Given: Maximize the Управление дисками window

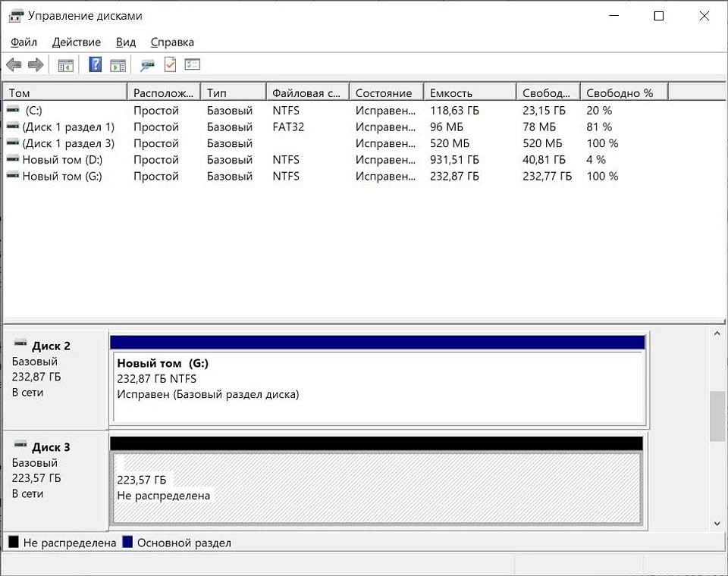Looking at the screenshot, I should click(x=658, y=16).
